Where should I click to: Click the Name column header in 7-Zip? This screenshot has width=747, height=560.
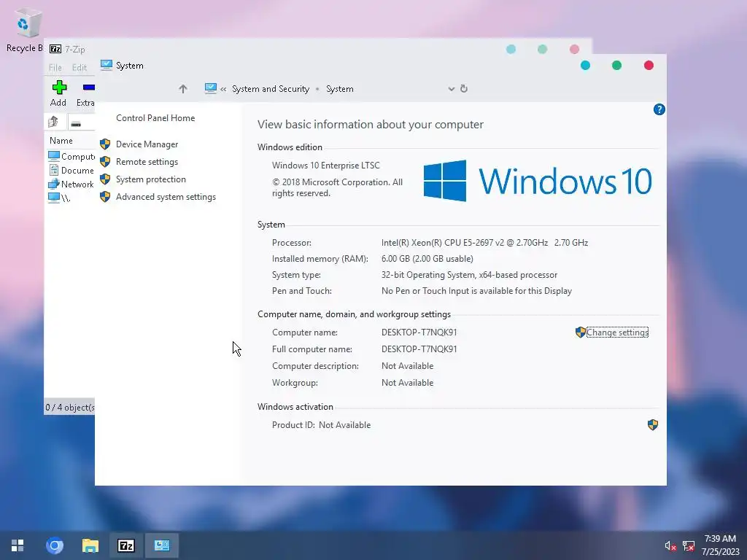[61, 141]
